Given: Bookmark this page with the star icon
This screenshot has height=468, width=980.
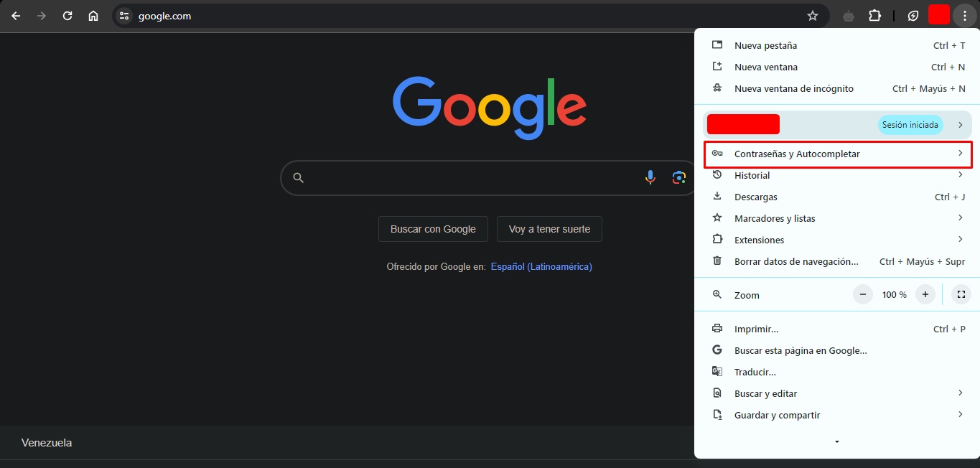Looking at the screenshot, I should coord(813,16).
